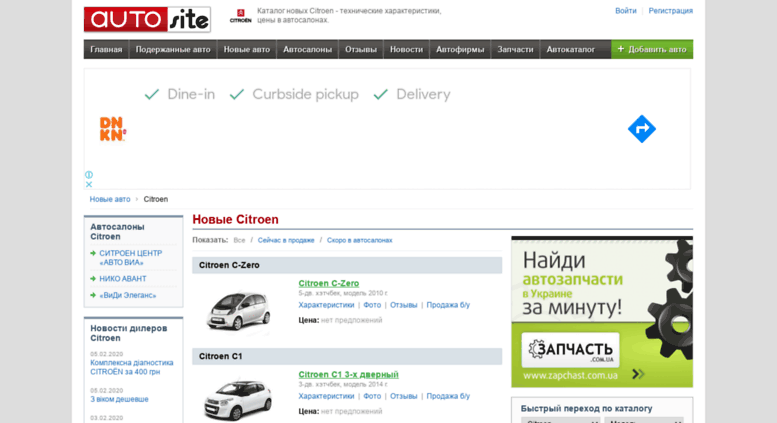Image resolution: width=777 pixels, height=423 pixels.
Task: Open Citroen C1 3-х дверный link
Action: tap(348, 374)
